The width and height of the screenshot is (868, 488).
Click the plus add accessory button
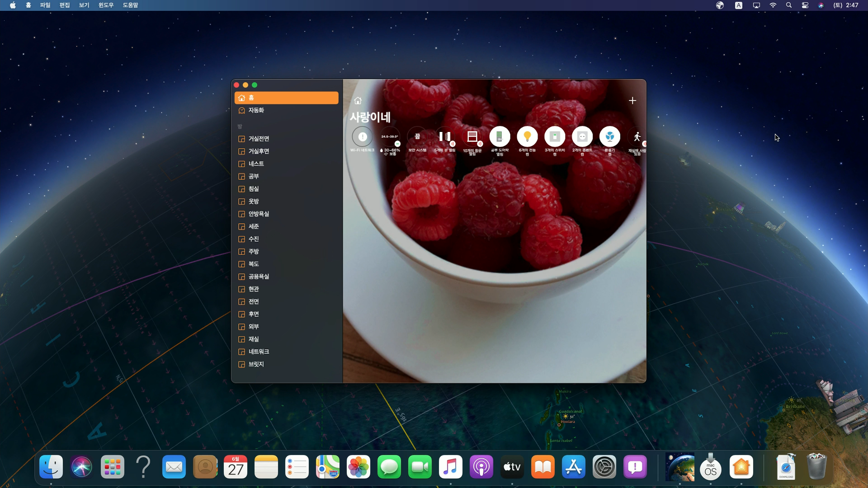tap(632, 100)
